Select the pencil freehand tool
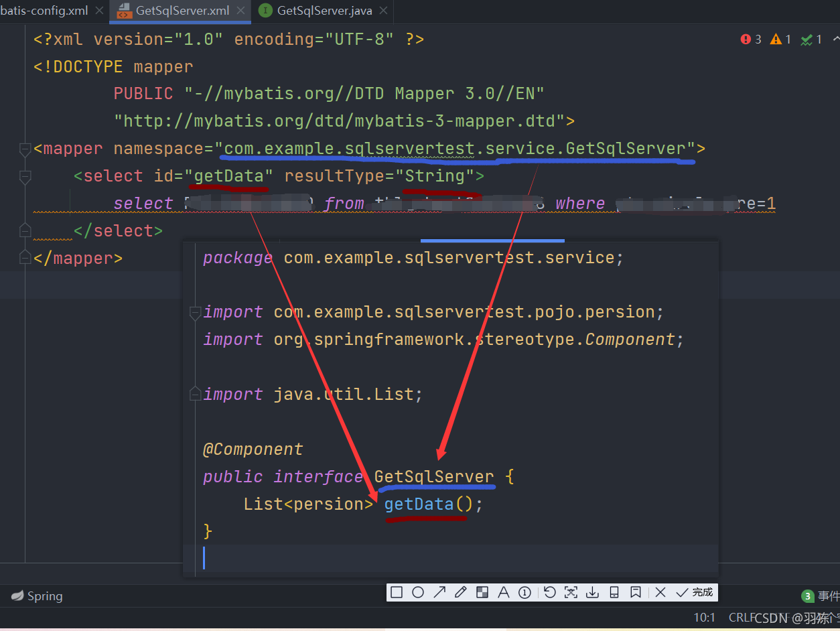The width and height of the screenshot is (840, 631). (x=461, y=592)
